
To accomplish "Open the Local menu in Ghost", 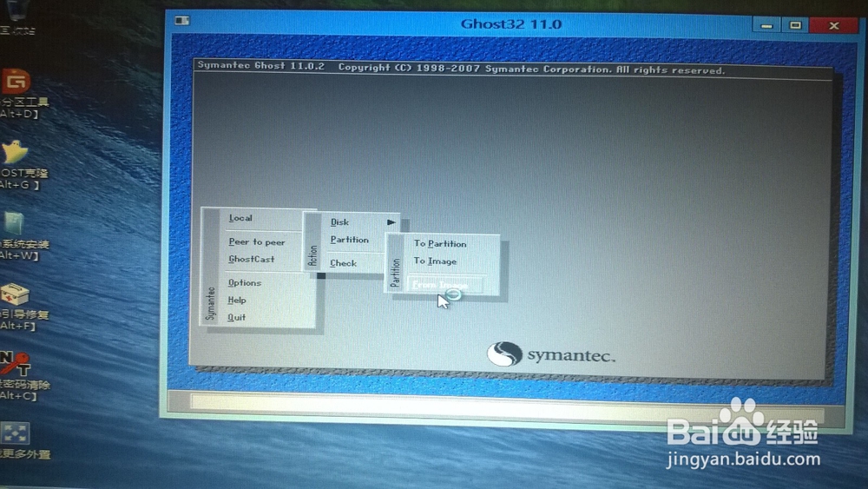I will coord(240,218).
